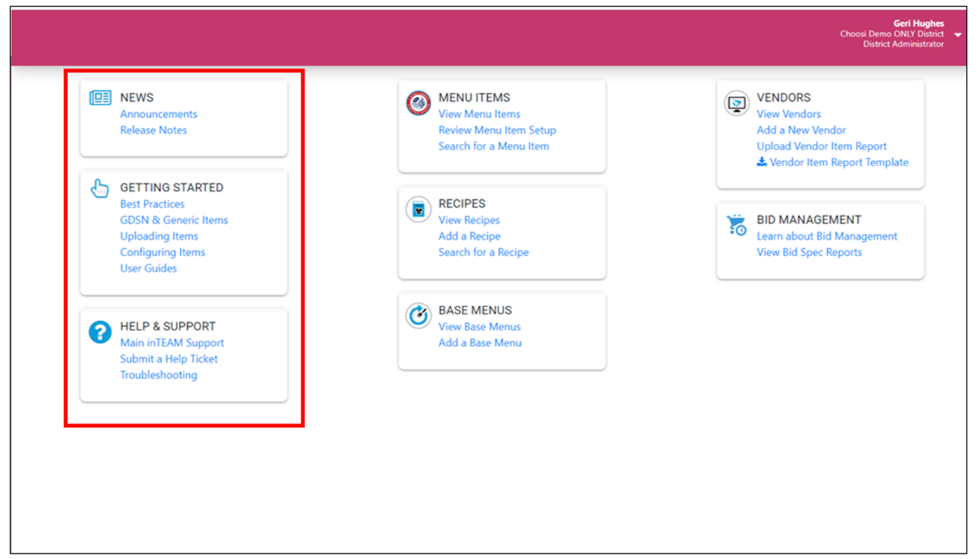Image resolution: width=980 pixels, height=559 pixels.
Task: Select View Bid Spec Reports
Action: 809,252
